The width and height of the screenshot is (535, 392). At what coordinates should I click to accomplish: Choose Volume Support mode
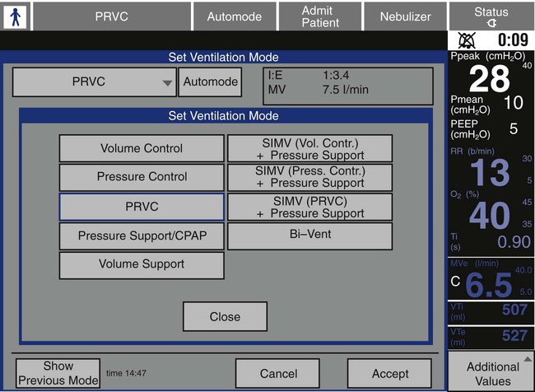[x=142, y=265]
